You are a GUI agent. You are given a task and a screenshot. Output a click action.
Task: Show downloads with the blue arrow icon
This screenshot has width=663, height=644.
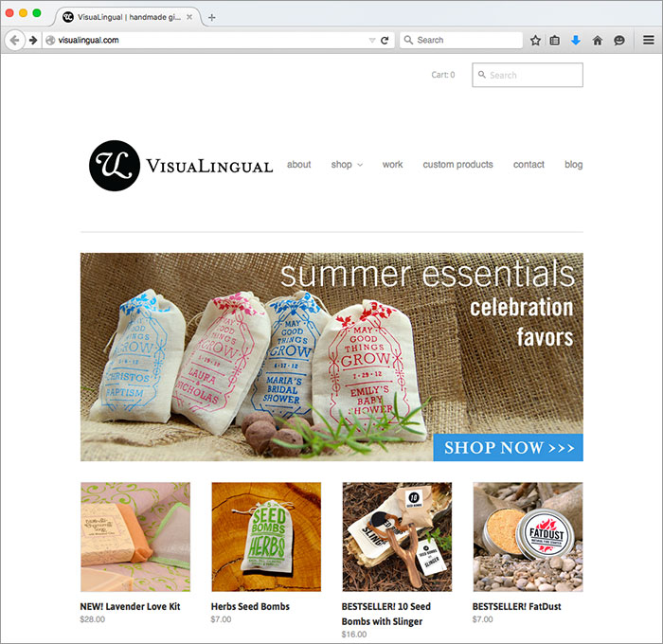pos(576,40)
